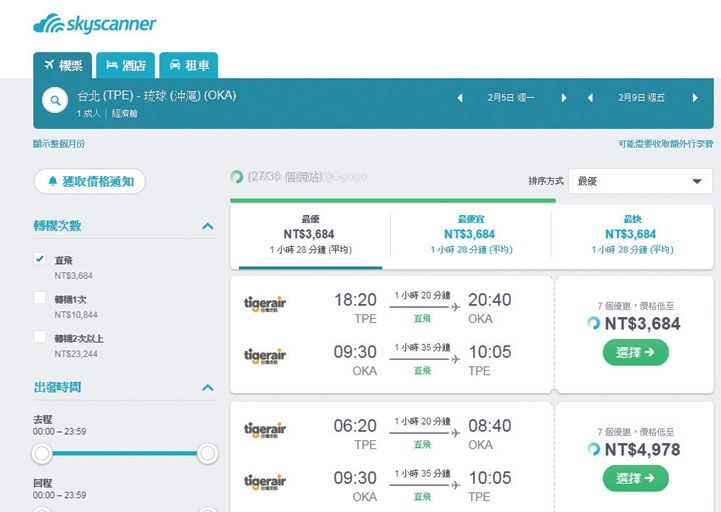Viewport: 721px width, 512px height.
Task: Open the search magnifier icon
Action: tap(55, 100)
